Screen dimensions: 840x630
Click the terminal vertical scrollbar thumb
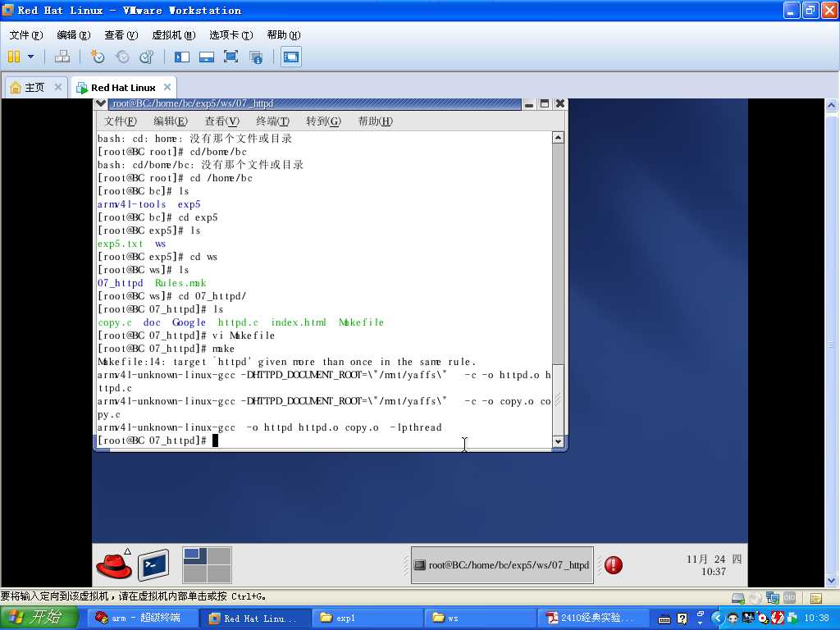click(x=558, y=399)
